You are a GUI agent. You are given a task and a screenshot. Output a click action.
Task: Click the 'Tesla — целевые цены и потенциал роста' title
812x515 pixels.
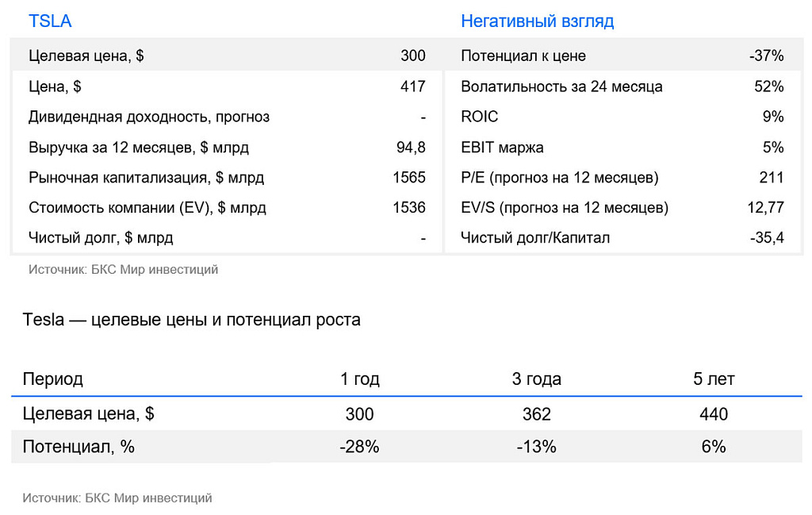point(191,321)
